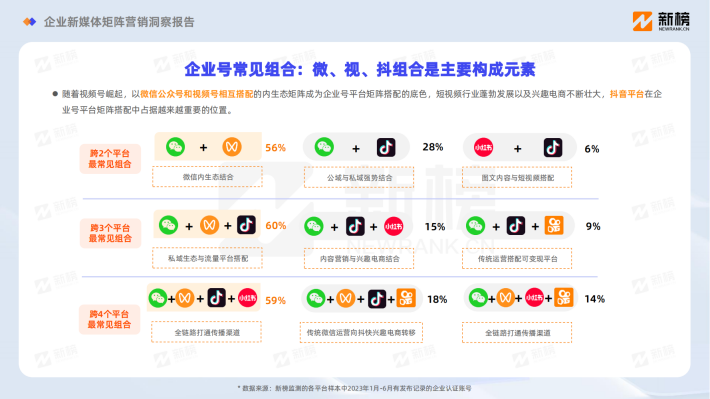Click the Kuaishou icon in the 9% combination
710x399 pixels.
click(554, 226)
